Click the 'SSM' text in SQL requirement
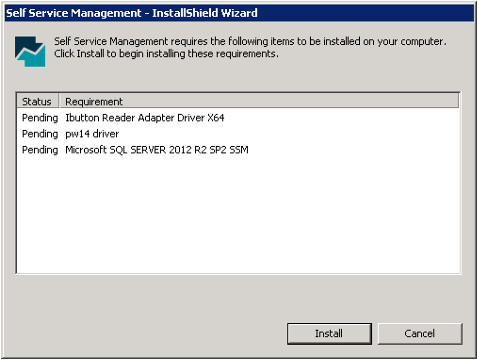 pyautogui.click(x=239, y=150)
